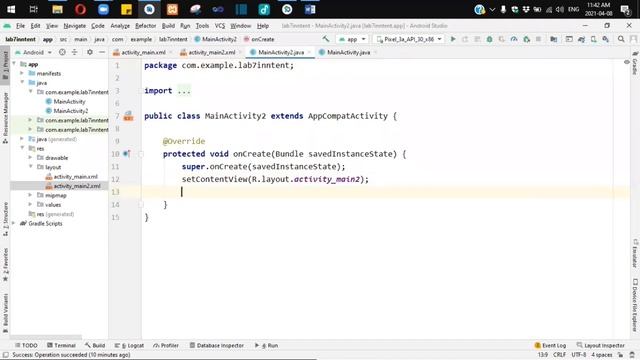
Task: Switch to activity_main2.xml editor tab
Action: pos(211,52)
